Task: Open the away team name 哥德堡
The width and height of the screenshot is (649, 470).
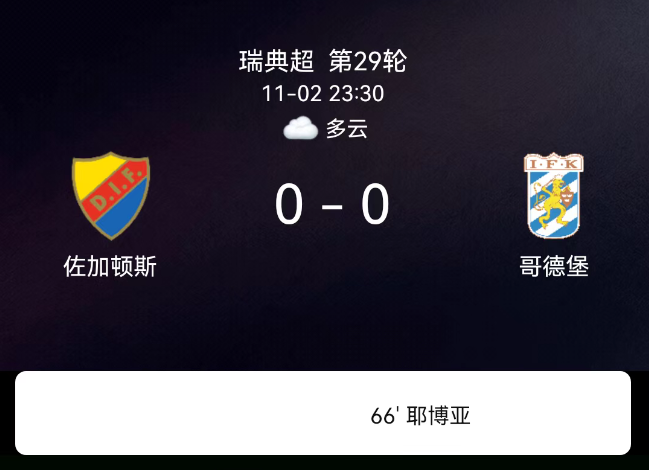Action: (554, 266)
